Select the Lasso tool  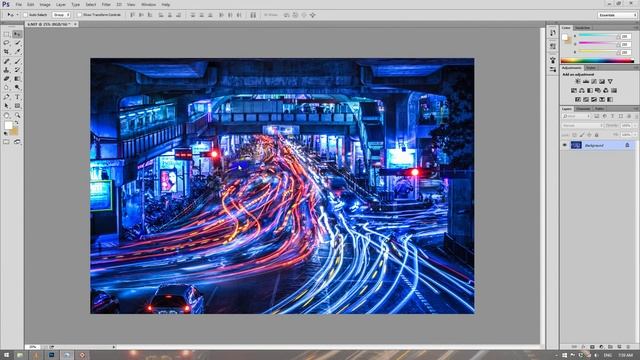pyautogui.click(x=7, y=43)
